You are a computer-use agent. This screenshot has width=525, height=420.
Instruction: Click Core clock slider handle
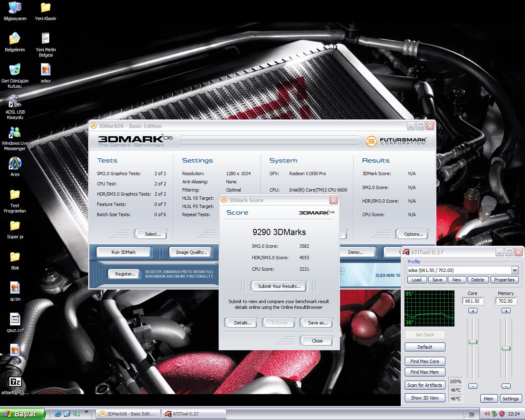[x=473, y=342]
